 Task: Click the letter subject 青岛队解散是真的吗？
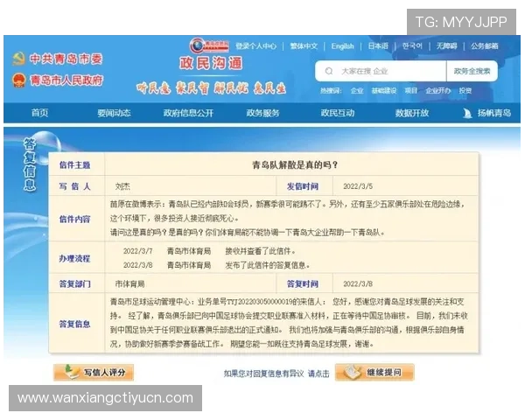coord(295,164)
